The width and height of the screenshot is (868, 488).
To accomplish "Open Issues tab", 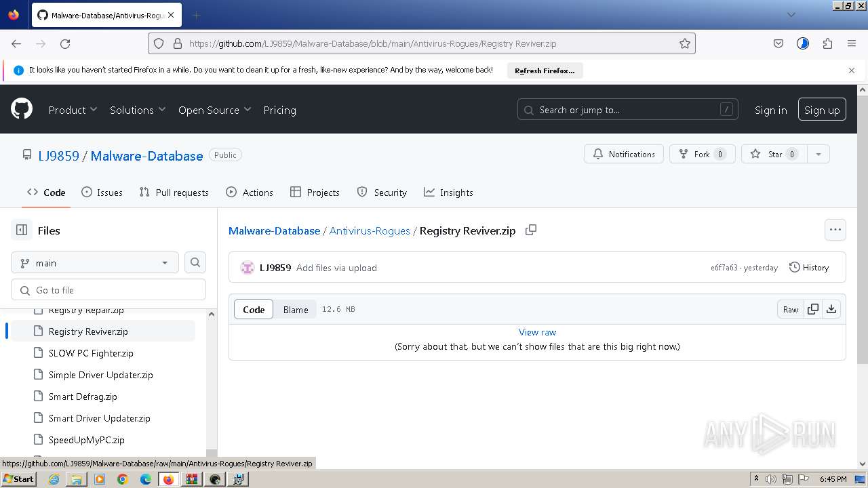I will [x=102, y=192].
